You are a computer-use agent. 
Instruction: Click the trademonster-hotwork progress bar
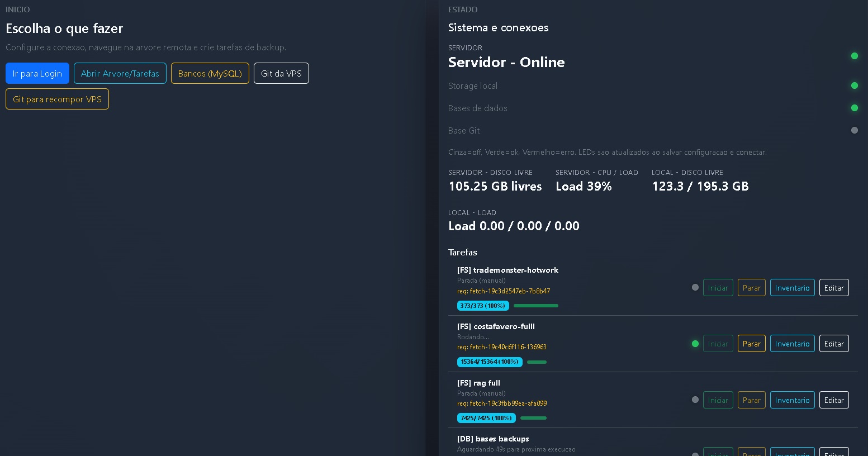[535, 306]
